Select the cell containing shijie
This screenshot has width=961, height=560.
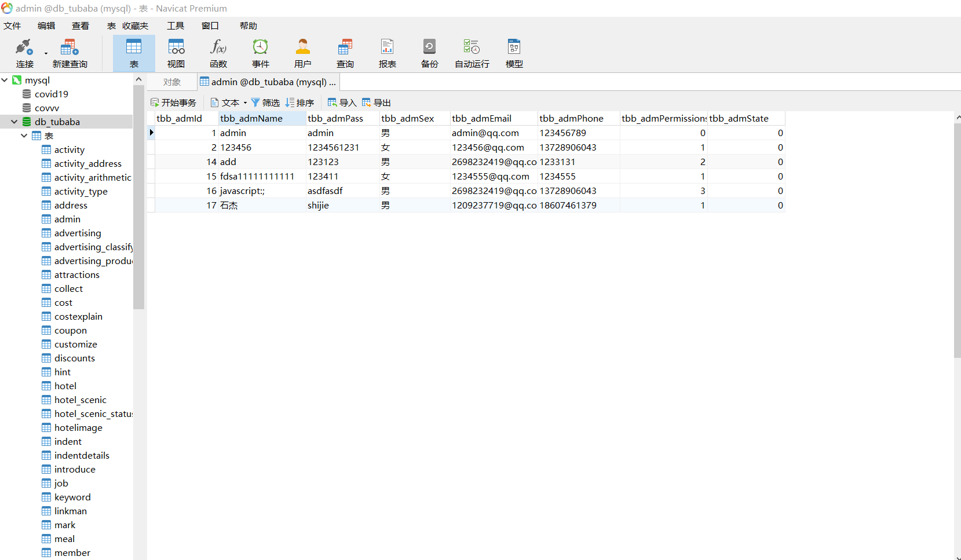(342, 205)
